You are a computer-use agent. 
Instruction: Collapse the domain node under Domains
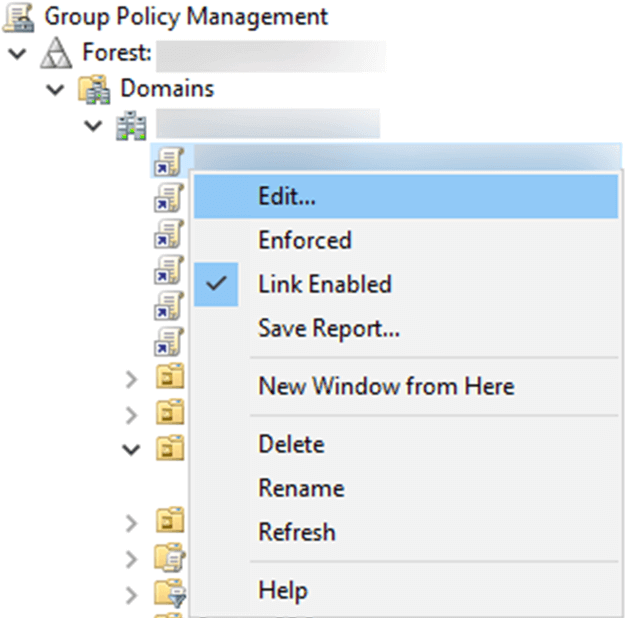click(x=94, y=126)
